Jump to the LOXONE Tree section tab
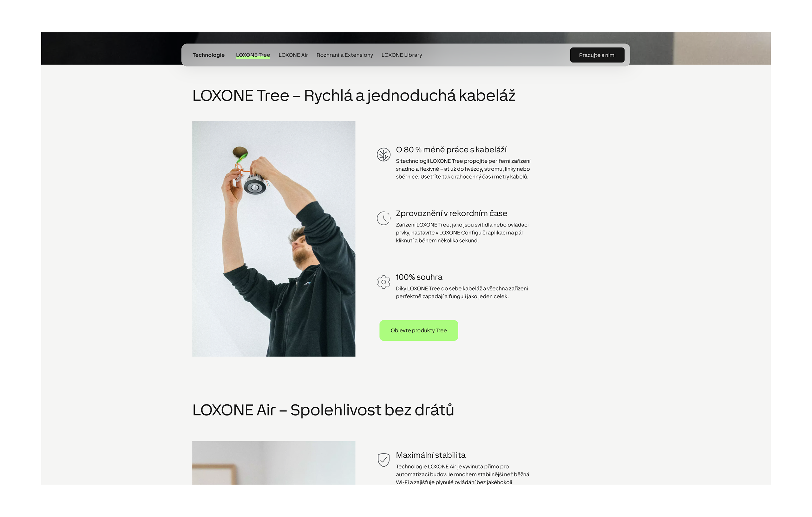Screen dimensions: 812x517 (253, 55)
